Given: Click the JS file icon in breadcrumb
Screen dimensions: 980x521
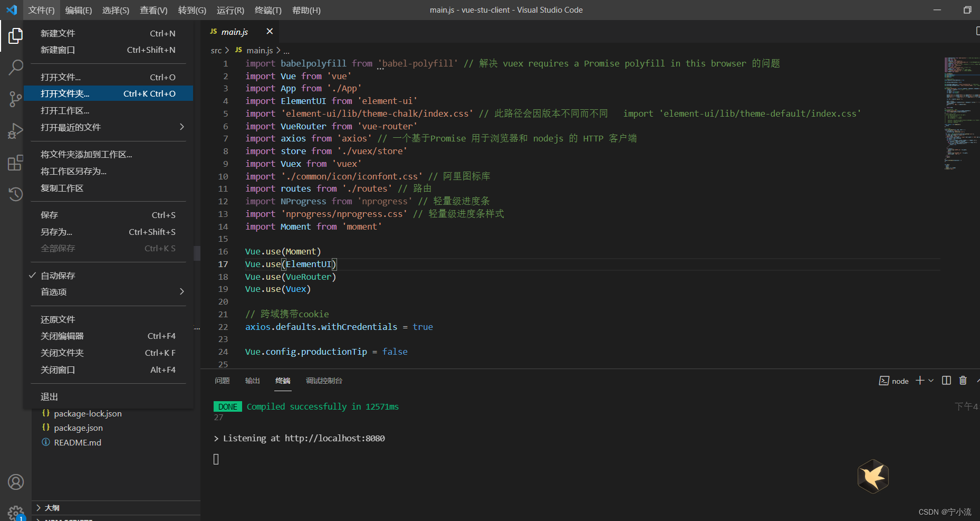Looking at the screenshot, I should coord(238,50).
